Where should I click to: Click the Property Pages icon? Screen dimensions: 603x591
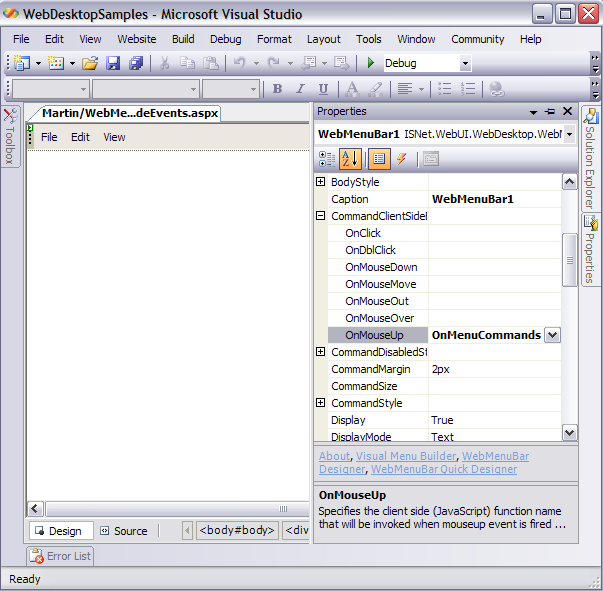[x=431, y=159]
